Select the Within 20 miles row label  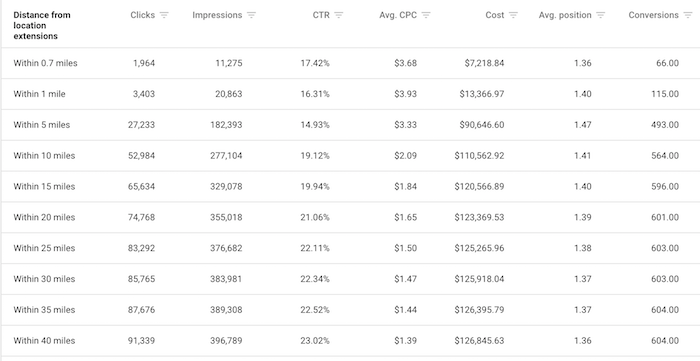(44, 217)
